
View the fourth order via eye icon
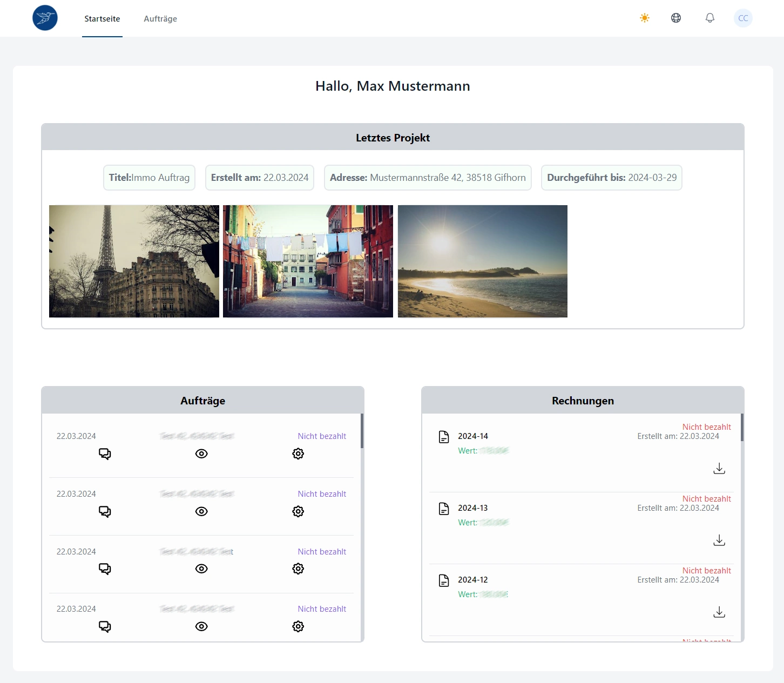(201, 626)
